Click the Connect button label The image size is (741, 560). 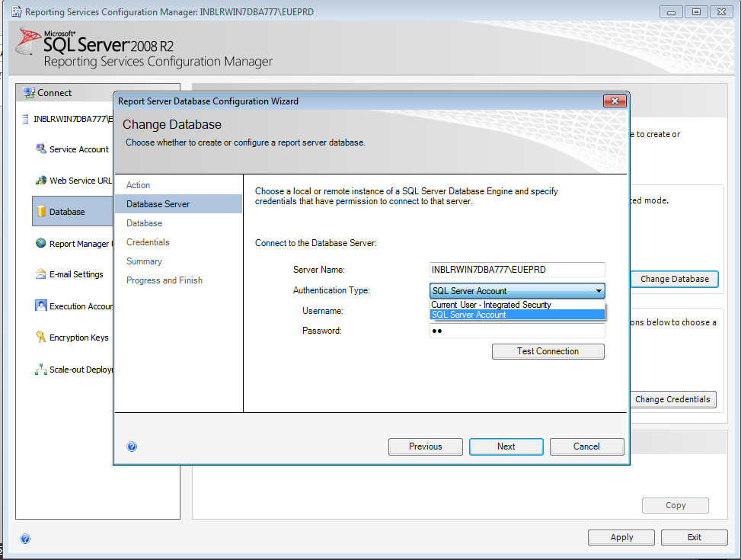(54, 93)
